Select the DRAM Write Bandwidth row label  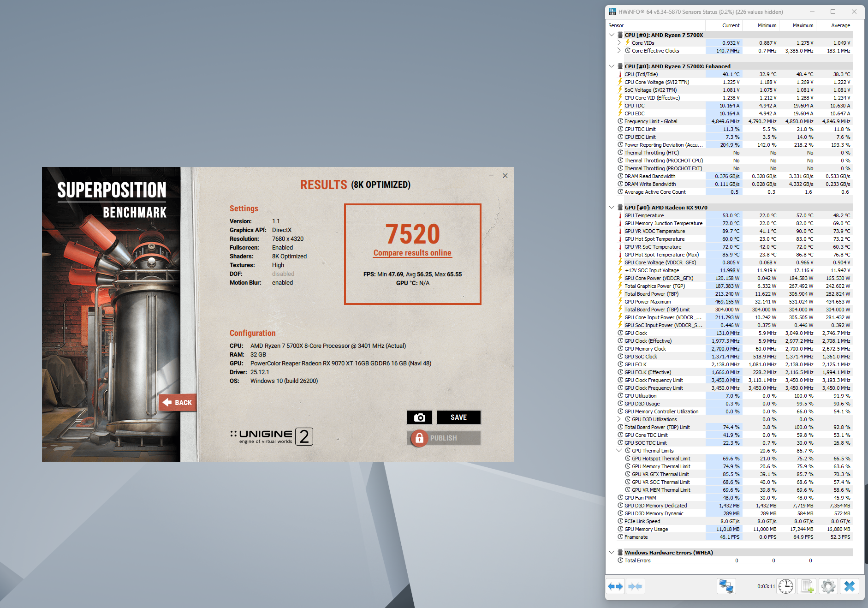click(x=650, y=184)
